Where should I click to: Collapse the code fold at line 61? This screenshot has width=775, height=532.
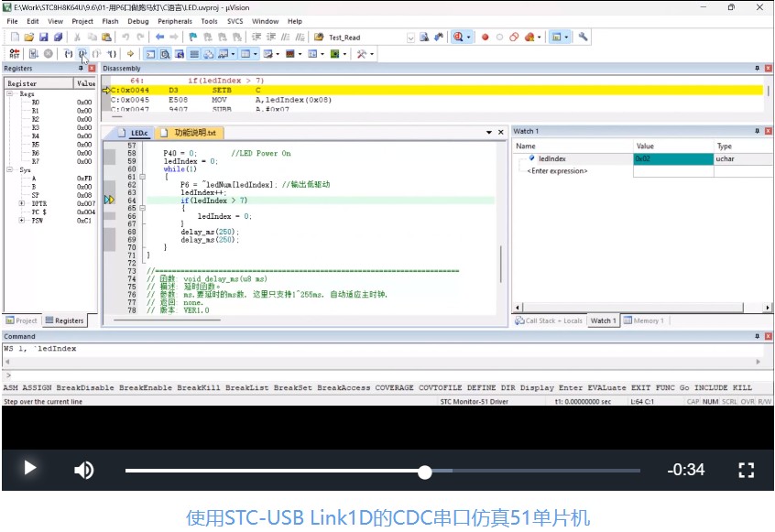pyautogui.click(x=142, y=177)
